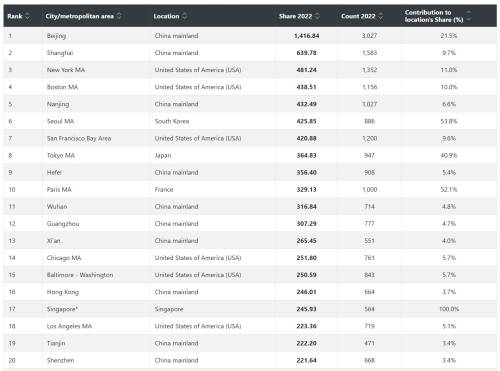Select New York MA row name
The height and width of the screenshot is (371, 500).
click(x=66, y=70)
